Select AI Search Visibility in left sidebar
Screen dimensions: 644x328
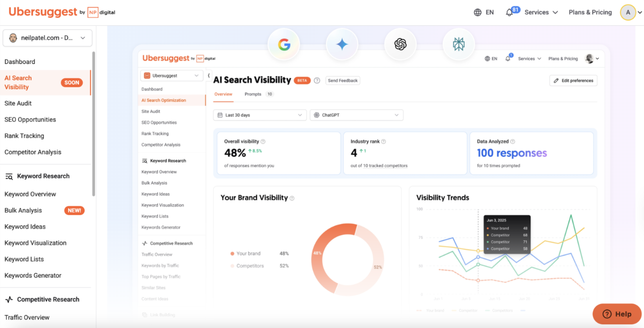click(x=45, y=83)
